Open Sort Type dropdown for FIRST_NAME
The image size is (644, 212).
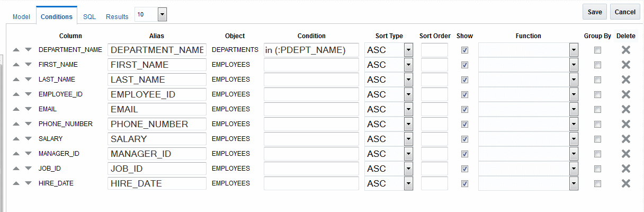coord(408,65)
